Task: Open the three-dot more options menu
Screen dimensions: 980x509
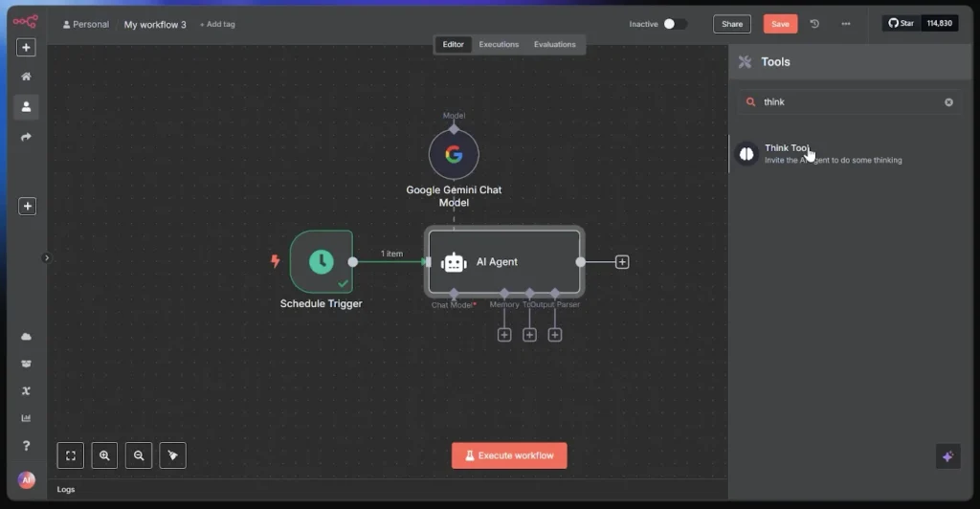Action: (x=845, y=24)
